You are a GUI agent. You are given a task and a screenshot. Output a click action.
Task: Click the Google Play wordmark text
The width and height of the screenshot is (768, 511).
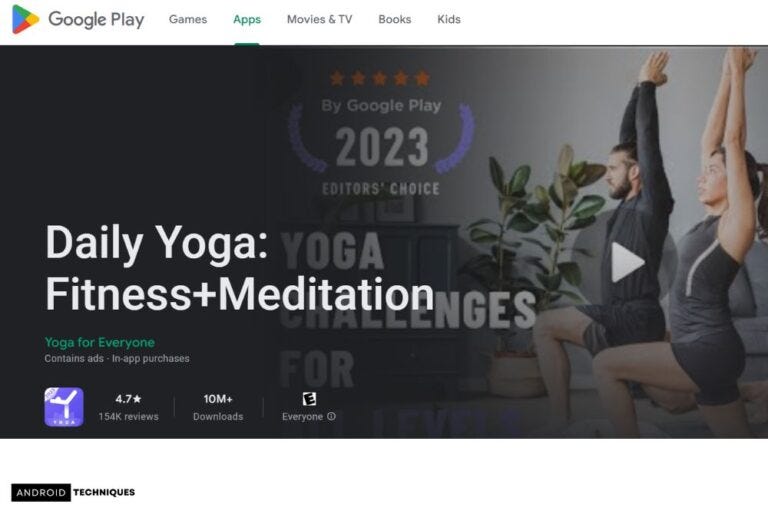[96, 20]
